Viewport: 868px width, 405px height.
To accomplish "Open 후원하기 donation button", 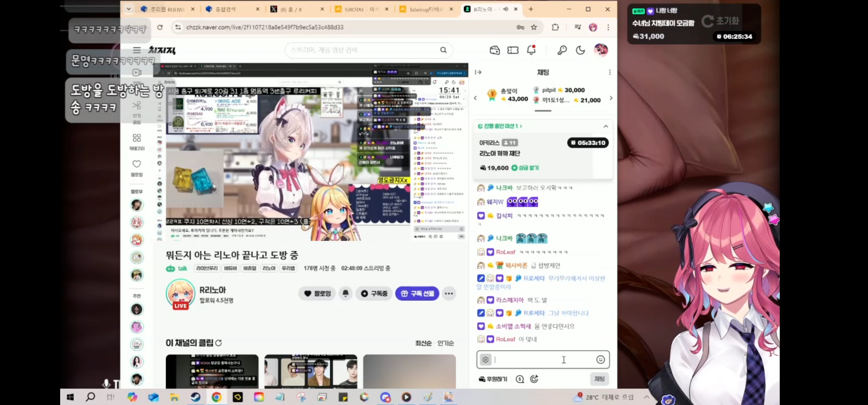I will pyautogui.click(x=493, y=379).
